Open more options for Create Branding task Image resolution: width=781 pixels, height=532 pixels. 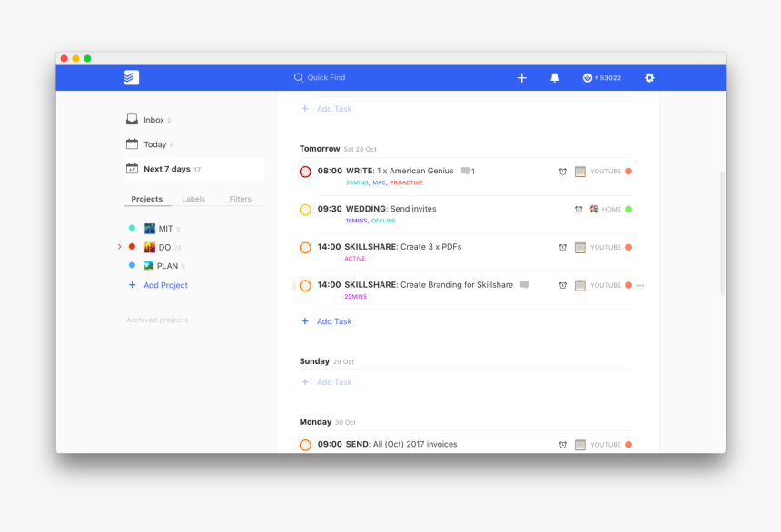point(640,286)
